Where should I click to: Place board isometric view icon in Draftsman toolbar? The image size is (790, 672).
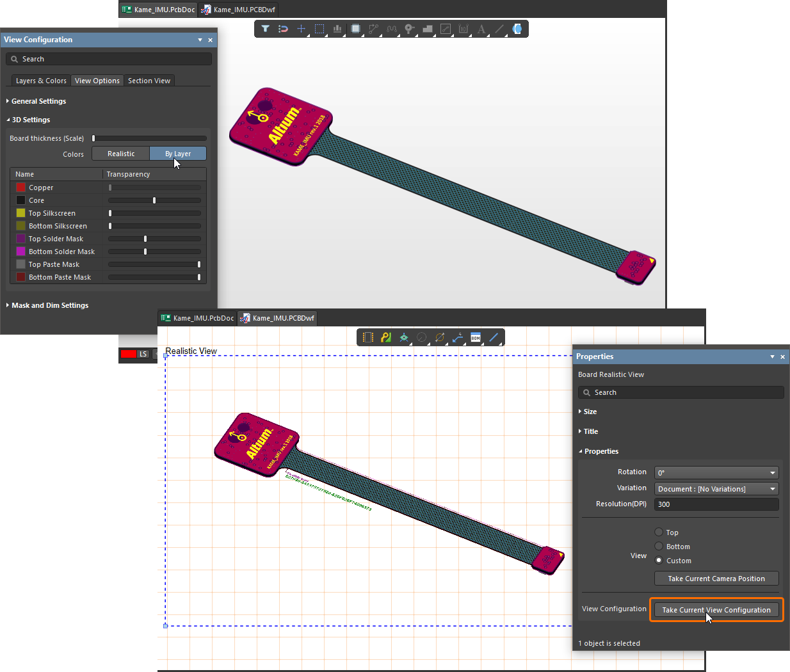tap(404, 337)
